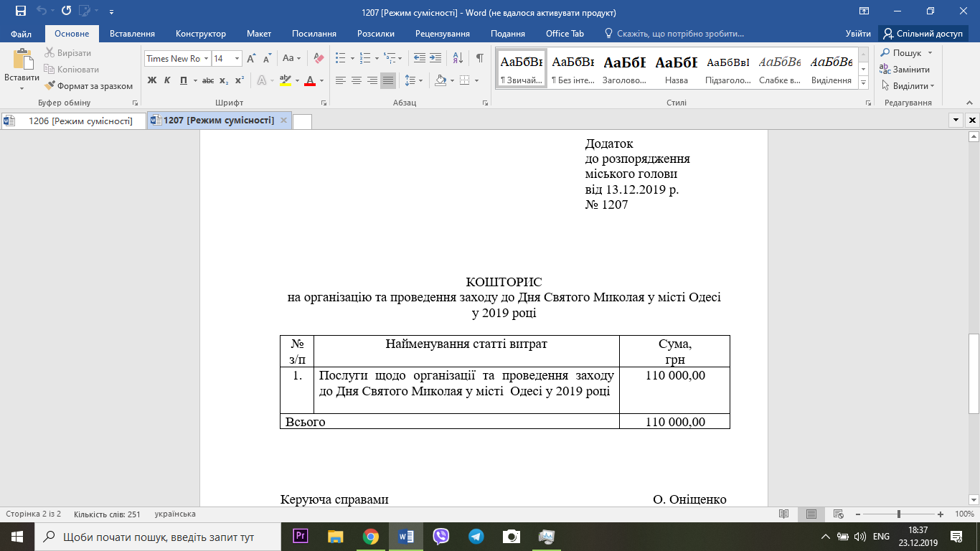This screenshot has width=980, height=551.
Task: Click the Office Tab new tab button
Action: click(x=302, y=121)
